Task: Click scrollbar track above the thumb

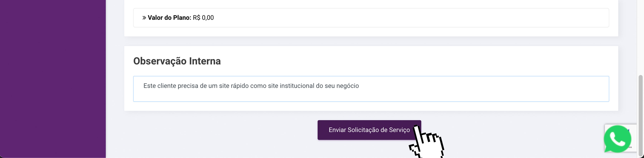Action: (x=641, y=37)
